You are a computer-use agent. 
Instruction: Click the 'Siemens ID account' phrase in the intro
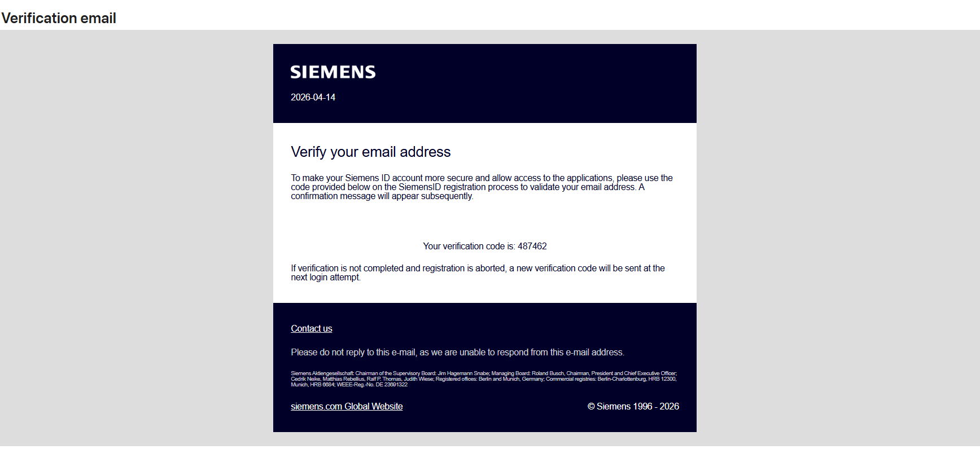click(x=384, y=178)
